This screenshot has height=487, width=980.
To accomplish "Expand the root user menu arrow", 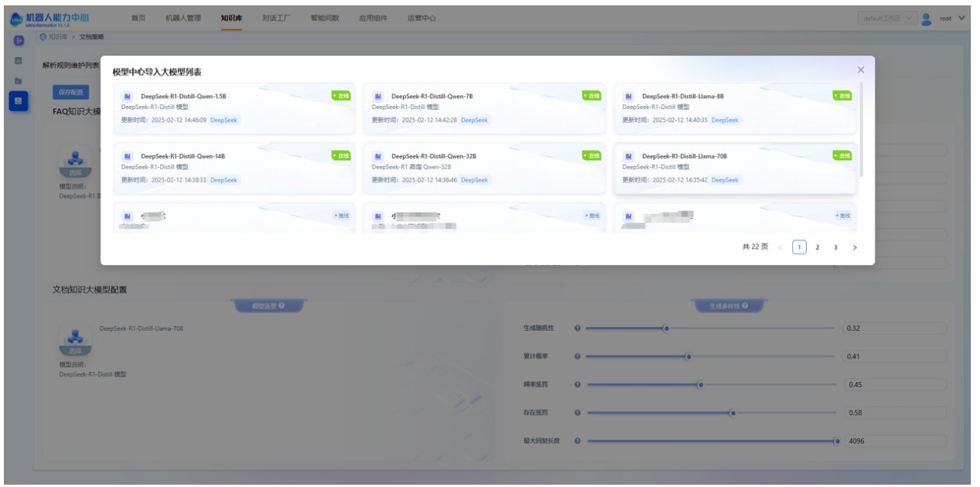I will (961, 19).
